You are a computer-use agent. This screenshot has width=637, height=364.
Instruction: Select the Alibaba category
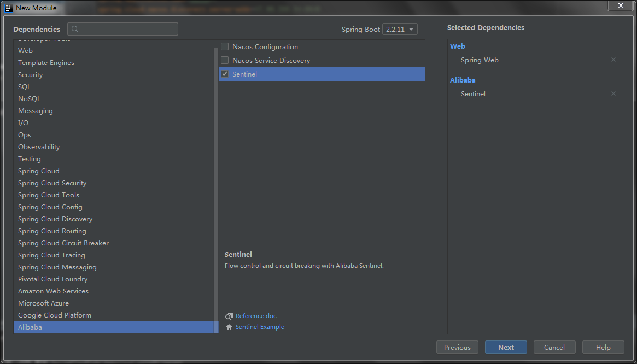116,327
